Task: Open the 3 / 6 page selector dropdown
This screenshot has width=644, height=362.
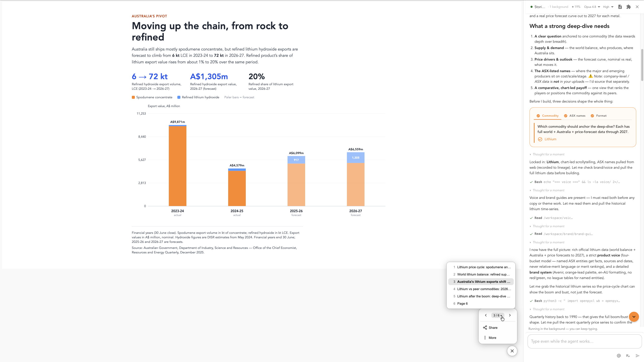Action: click(498, 315)
